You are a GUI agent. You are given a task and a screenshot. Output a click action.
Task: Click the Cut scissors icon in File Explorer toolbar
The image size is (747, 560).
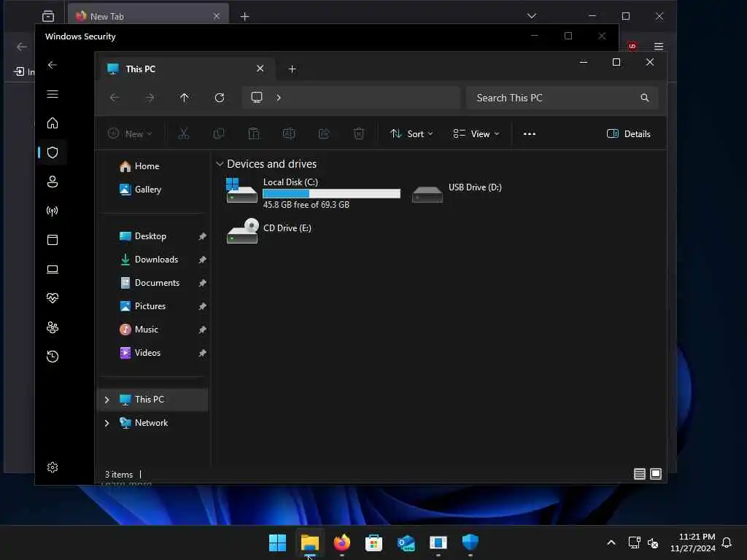click(183, 134)
